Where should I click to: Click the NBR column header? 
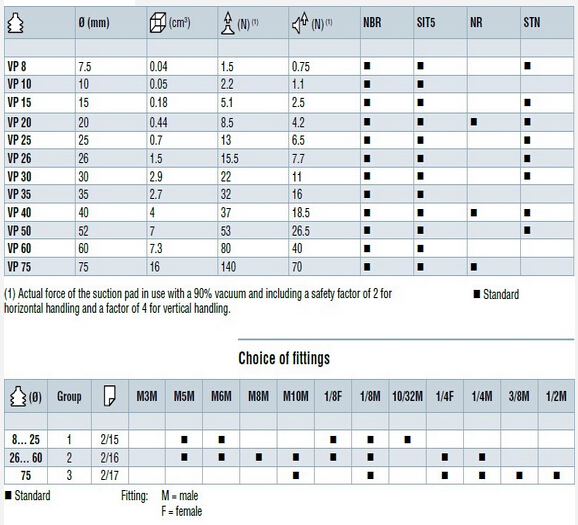click(x=372, y=22)
